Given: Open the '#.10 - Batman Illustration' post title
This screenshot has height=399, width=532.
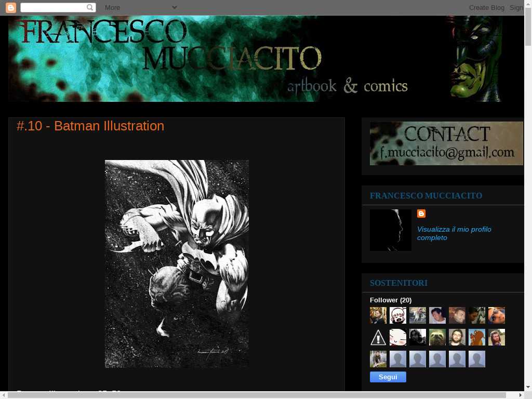Looking at the screenshot, I should tap(90, 126).
